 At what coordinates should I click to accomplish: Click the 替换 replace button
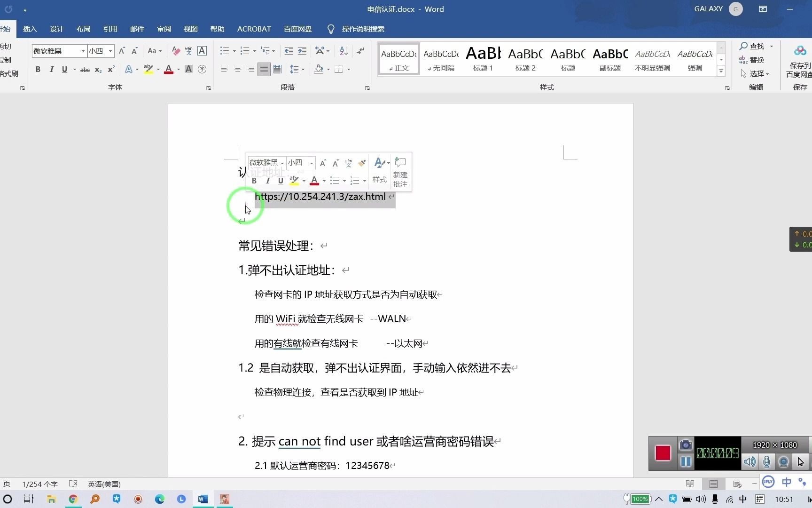[x=751, y=60]
